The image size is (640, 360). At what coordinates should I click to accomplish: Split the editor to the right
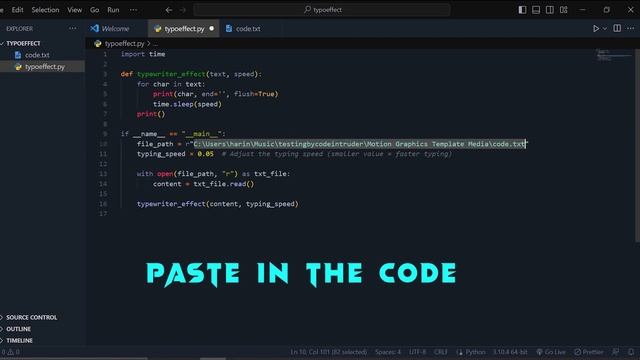617,29
